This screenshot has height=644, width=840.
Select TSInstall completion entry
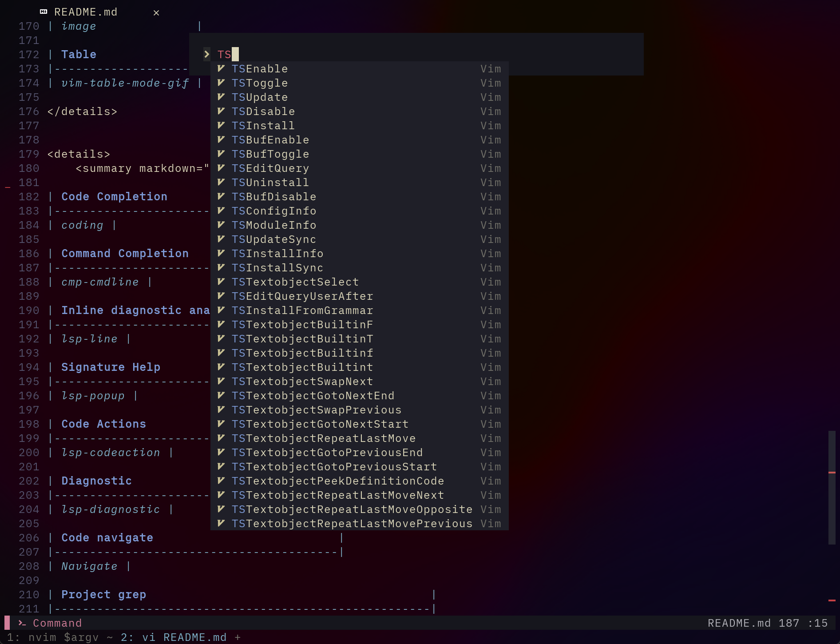coord(360,126)
